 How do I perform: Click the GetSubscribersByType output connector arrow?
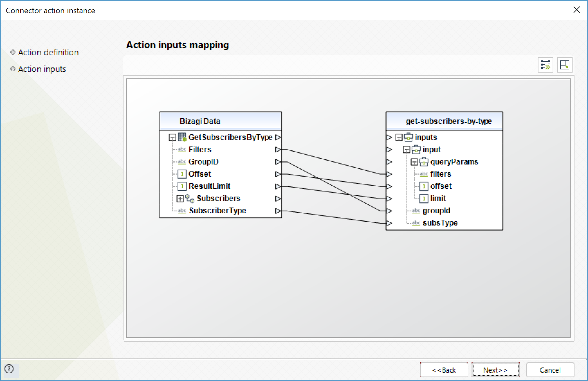(x=278, y=137)
